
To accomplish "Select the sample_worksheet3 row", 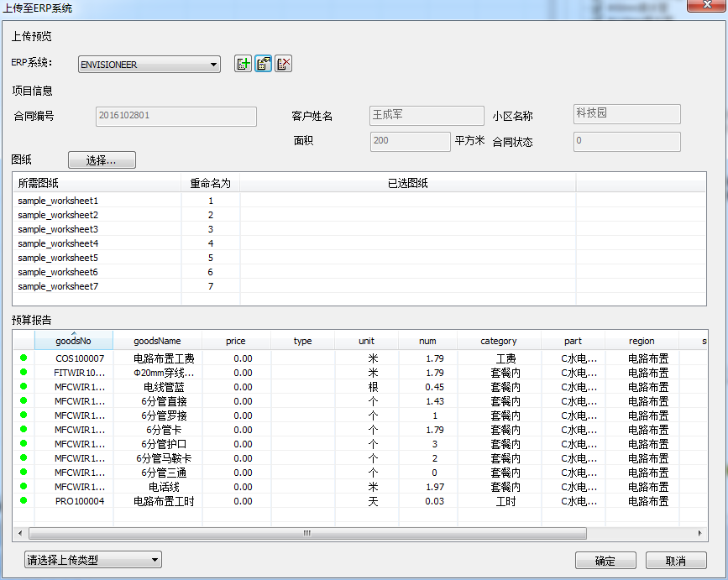I will pyautogui.click(x=360, y=229).
